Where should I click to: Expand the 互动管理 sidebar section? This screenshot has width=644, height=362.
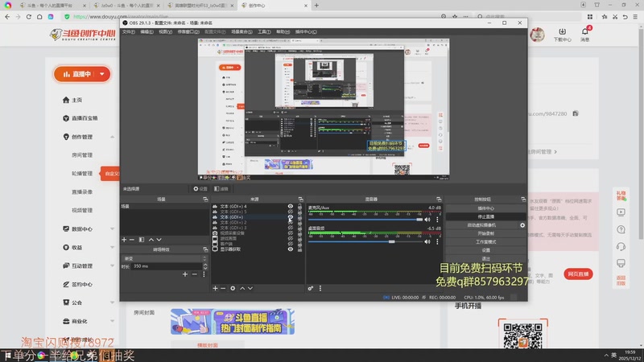pos(112,266)
